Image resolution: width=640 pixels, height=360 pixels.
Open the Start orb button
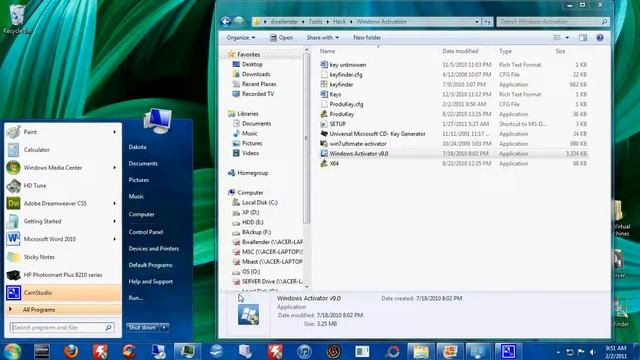12,351
